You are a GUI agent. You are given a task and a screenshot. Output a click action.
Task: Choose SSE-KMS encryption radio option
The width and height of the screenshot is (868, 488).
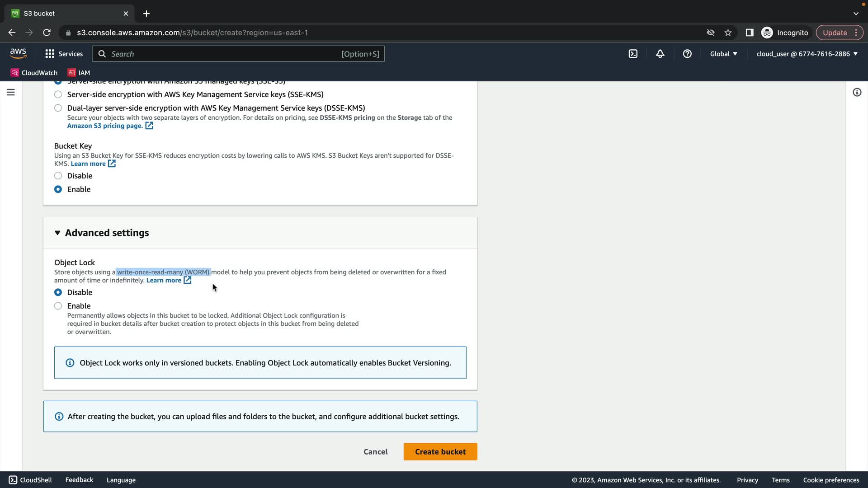[58, 94]
